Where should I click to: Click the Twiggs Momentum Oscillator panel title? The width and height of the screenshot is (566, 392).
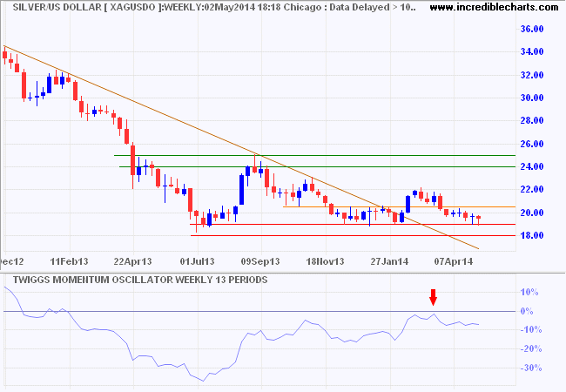(140, 280)
